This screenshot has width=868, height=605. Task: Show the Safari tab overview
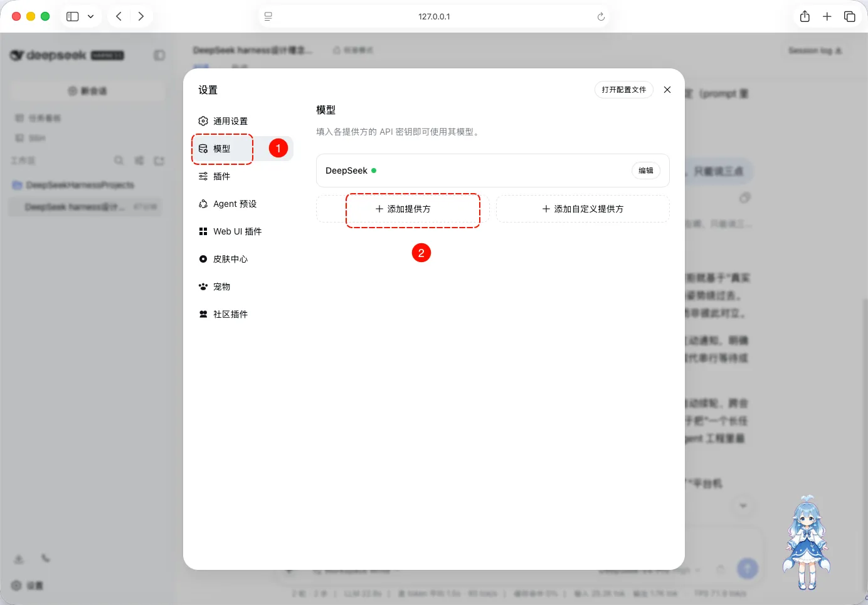point(850,16)
